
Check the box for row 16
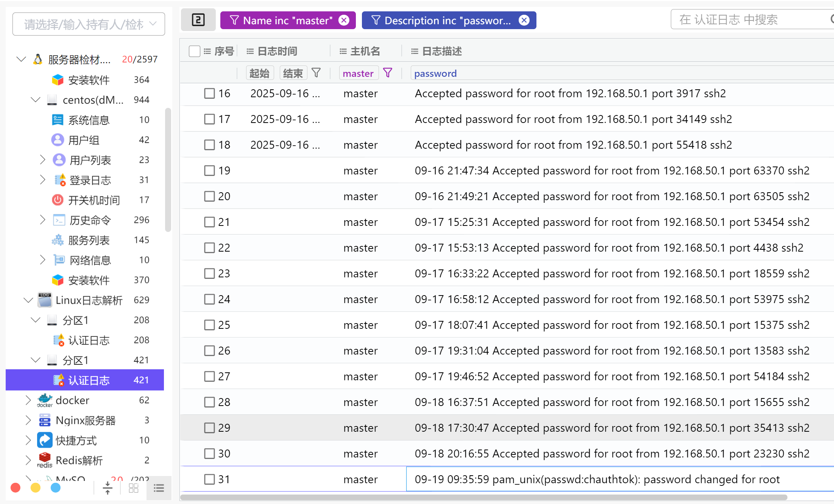click(x=209, y=93)
